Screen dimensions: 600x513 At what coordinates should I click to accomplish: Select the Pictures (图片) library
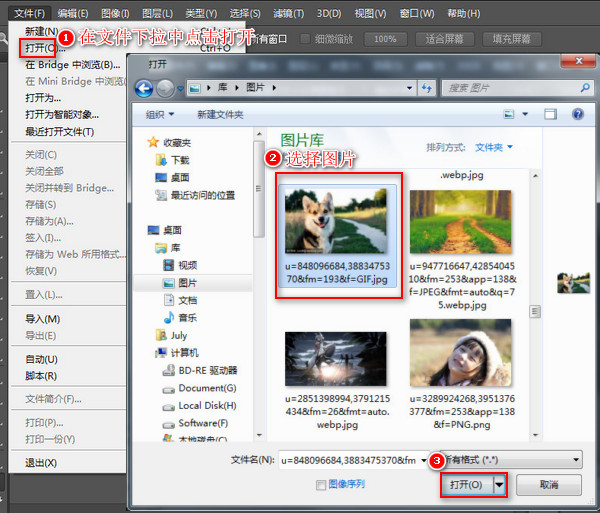[x=181, y=283]
